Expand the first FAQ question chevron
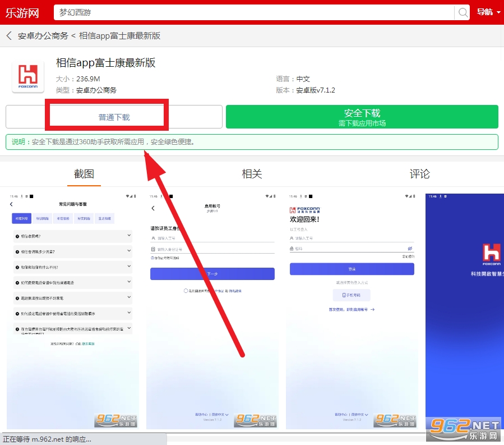 (129, 236)
